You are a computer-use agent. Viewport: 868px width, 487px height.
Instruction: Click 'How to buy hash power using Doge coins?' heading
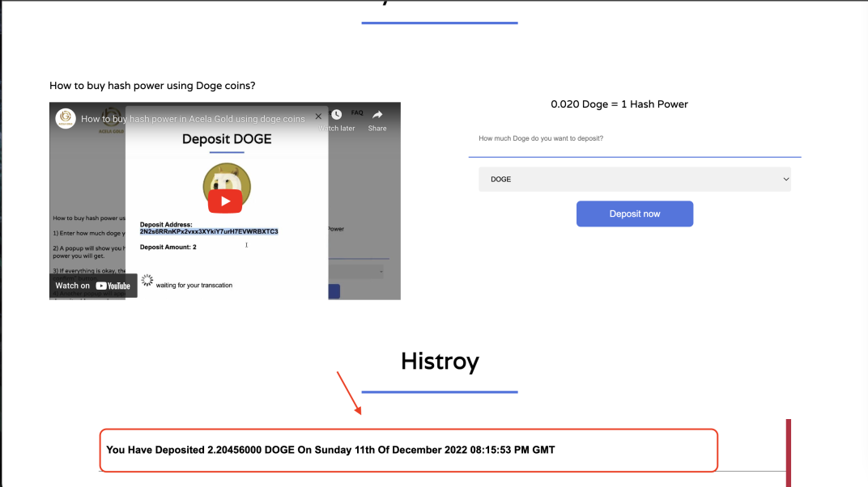coord(152,86)
